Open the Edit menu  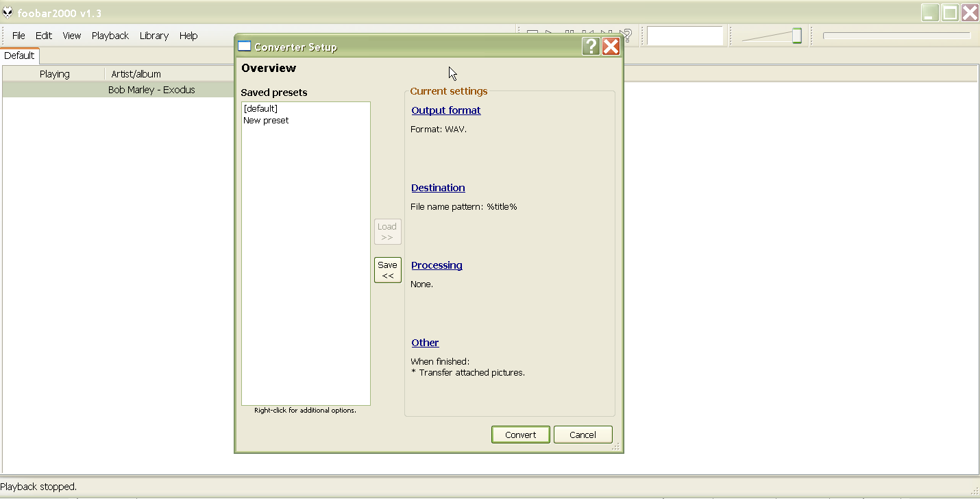[x=44, y=36]
